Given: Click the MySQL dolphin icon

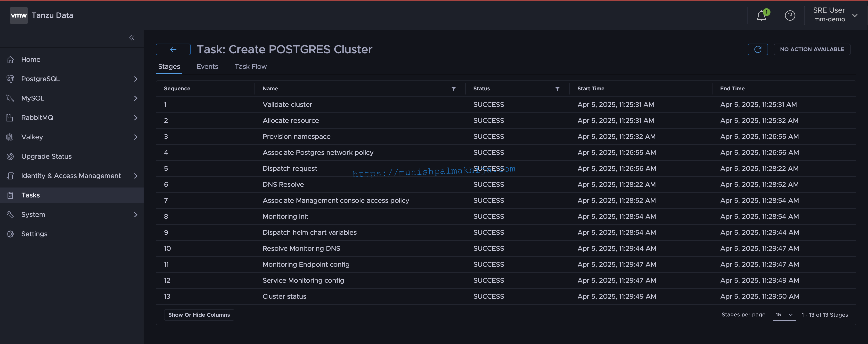Looking at the screenshot, I should click(10, 98).
